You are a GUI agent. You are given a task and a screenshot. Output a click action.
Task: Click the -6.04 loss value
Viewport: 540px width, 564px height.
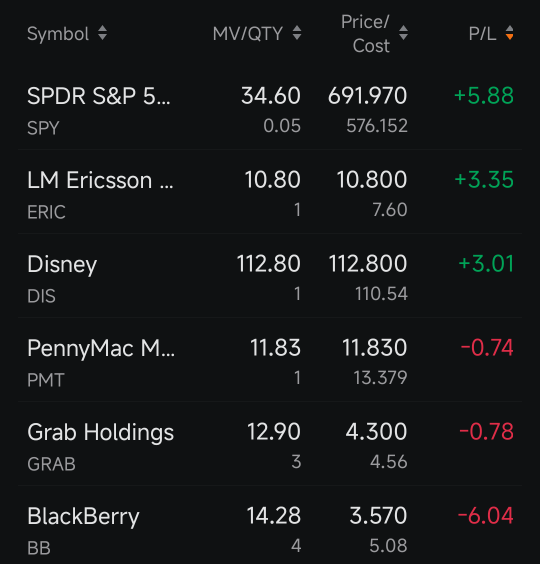pyautogui.click(x=485, y=515)
